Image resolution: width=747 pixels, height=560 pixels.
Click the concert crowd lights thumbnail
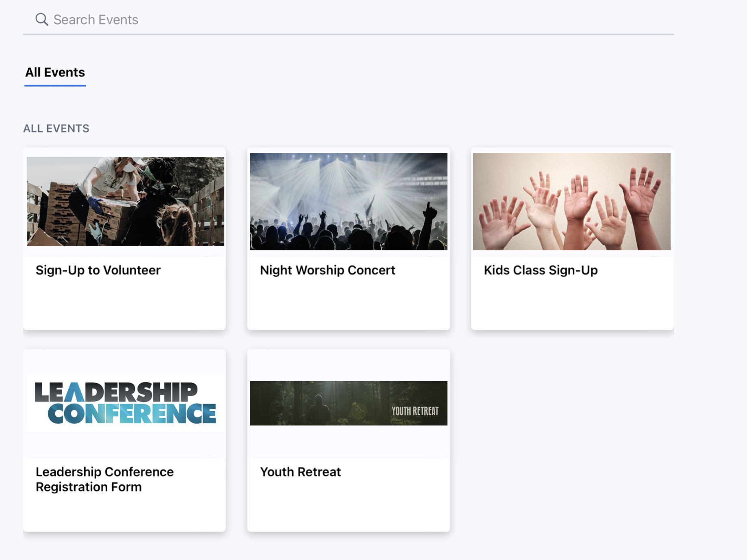pyautogui.click(x=348, y=201)
